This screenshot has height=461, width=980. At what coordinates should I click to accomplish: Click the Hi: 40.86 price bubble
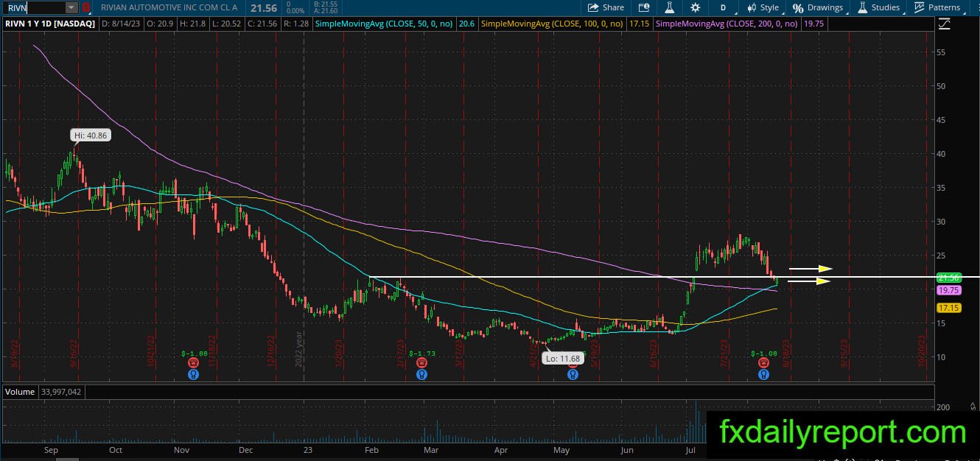point(91,136)
